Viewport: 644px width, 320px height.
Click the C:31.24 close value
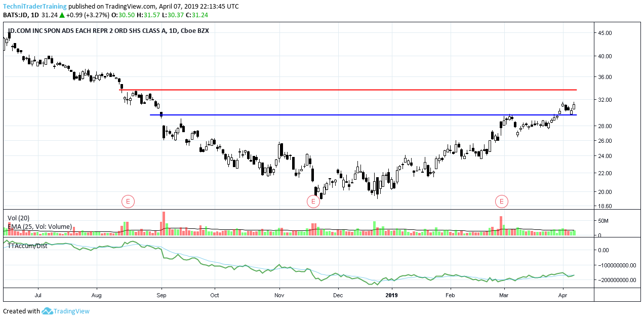(197, 15)
